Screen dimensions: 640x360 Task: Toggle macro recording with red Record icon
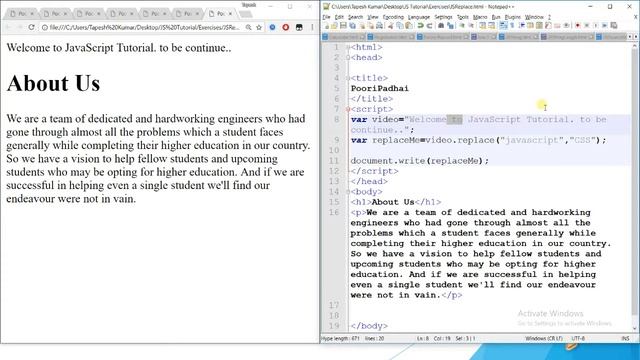pyautogui.click(x=578, y=26)
